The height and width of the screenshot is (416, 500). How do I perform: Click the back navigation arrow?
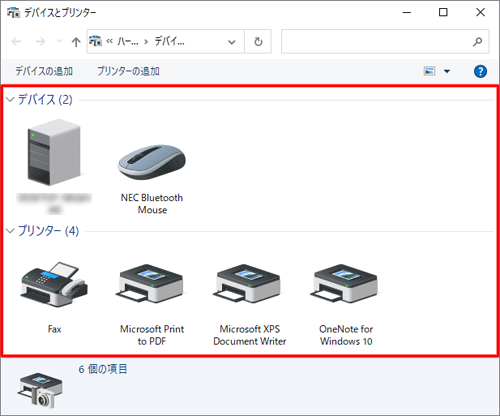pos(16,42)
